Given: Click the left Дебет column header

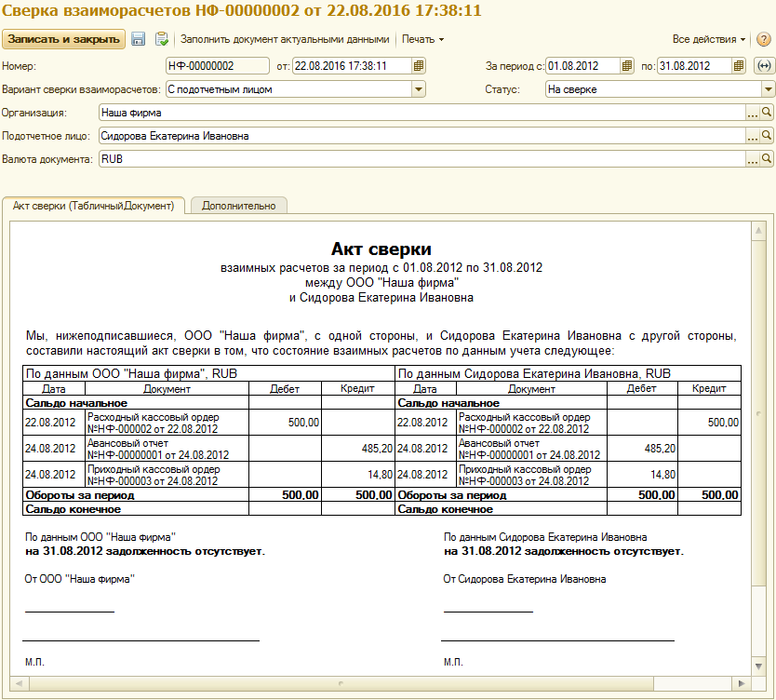Looking at the screenshot, I should coord(285,389).
